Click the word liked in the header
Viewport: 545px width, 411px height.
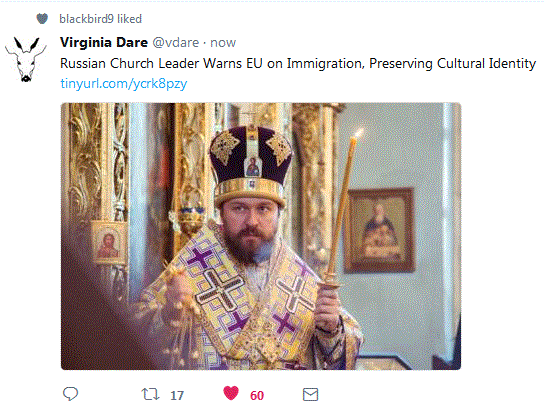pos(129,19)
